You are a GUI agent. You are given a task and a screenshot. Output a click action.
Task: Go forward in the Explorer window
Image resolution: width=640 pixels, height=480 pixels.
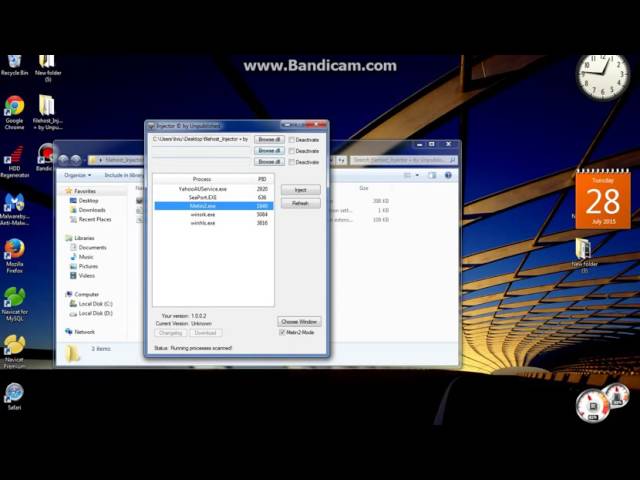[x=76, y=160]
